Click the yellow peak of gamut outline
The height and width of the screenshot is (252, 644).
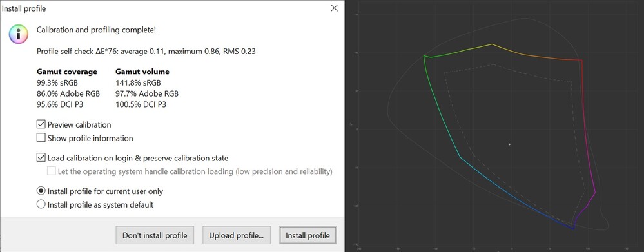pos(492,44)
